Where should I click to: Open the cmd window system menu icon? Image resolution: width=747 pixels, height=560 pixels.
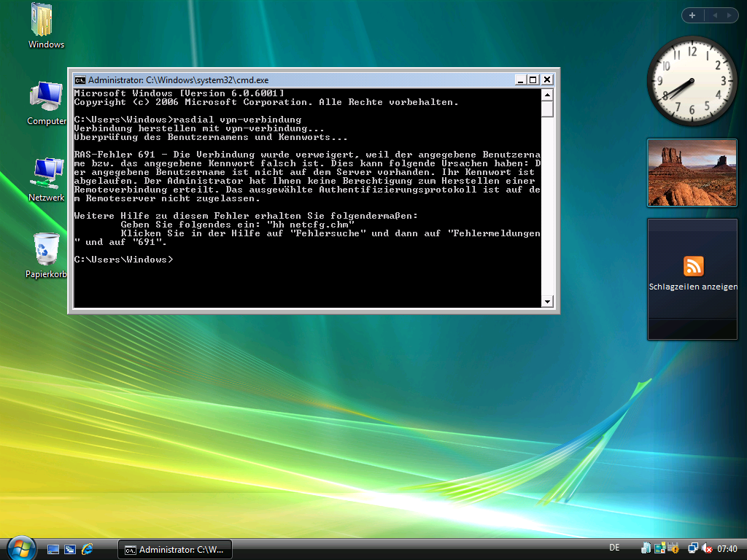pos(80,80)
